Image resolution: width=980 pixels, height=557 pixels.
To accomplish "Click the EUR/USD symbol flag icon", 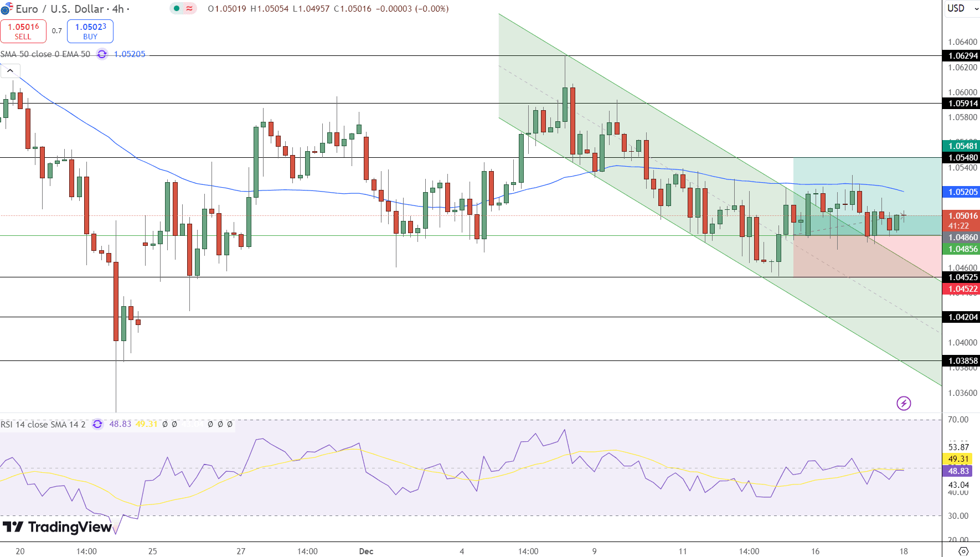I will [x=7, y=8].
